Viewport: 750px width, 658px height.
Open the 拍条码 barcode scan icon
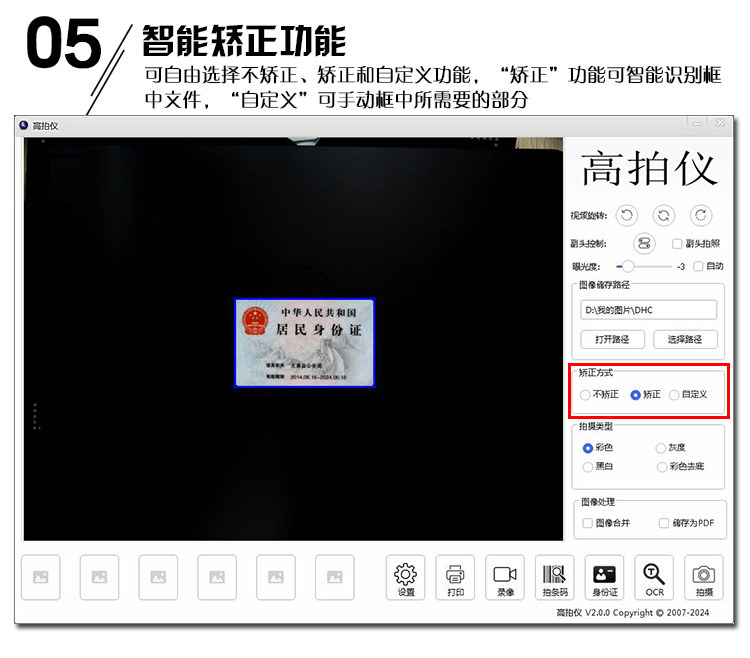click(x=554, y=577)
